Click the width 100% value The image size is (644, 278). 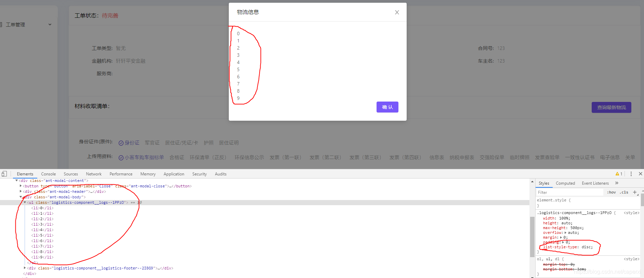click(564, 218)
